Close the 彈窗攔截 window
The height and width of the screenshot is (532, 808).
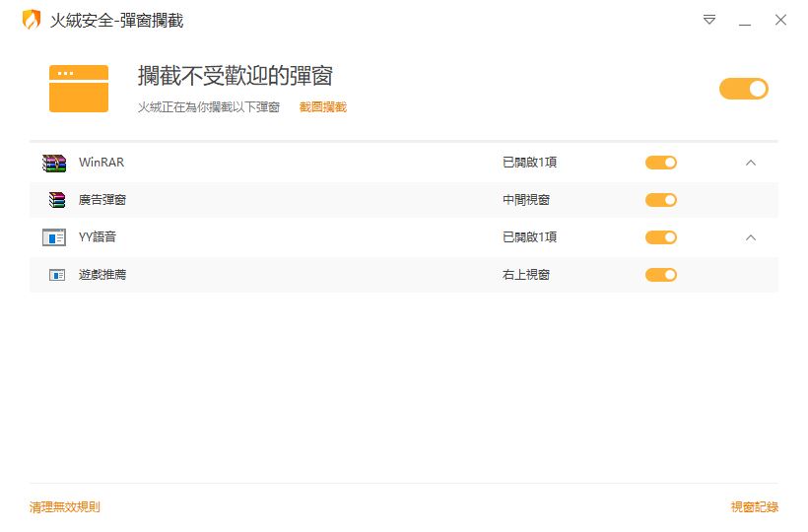pos(780,20)
